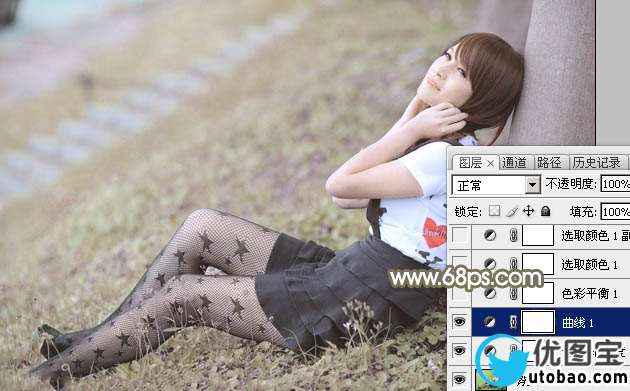Image resolution: width=630 pixels, height=391 pixels.
Task: Click adjustment icon of 选取颜色 1 layer
Action: coord(490,264)
